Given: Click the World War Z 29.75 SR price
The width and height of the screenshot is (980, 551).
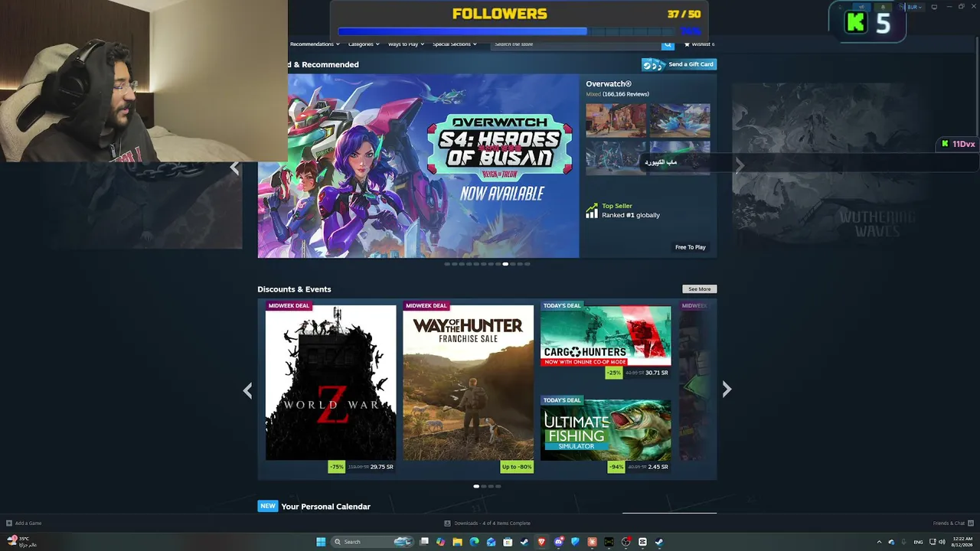Looking at the screenshot, I should 381,467.
